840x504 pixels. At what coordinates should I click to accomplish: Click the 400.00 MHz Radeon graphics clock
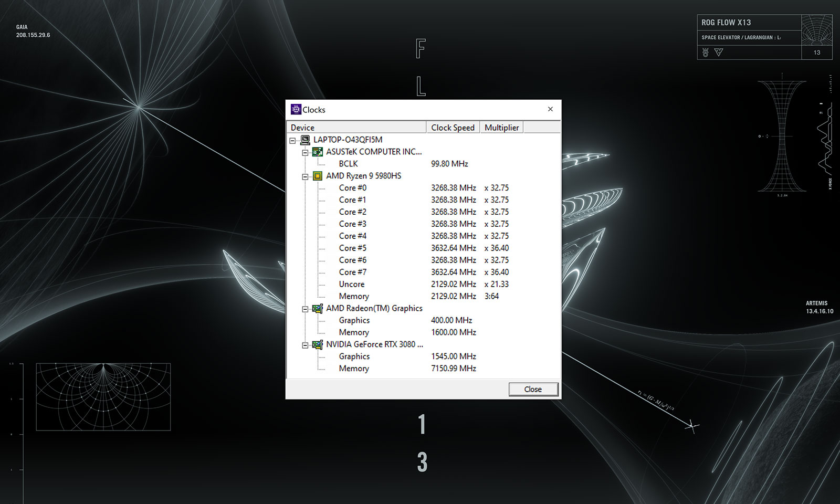click(451, 321)
